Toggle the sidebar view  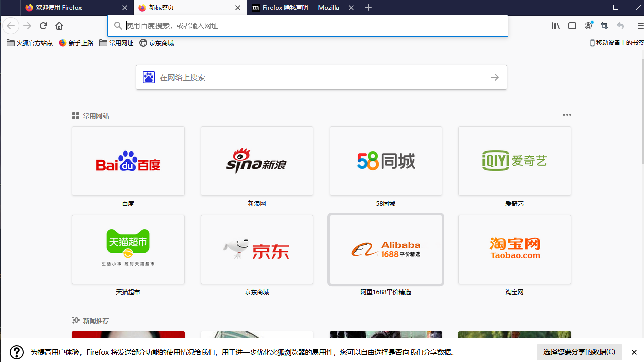(x=572, y=26)
